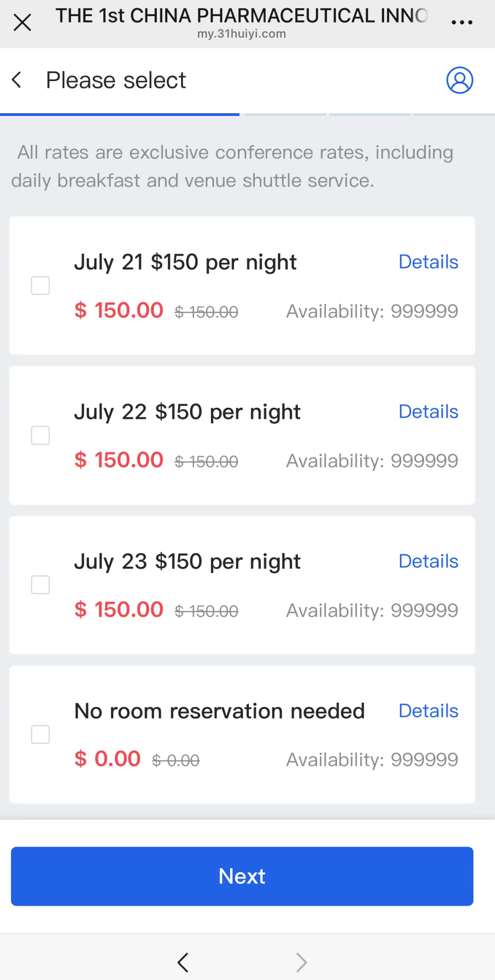Tap the browser forward navigation arrow at bottom
The width and height of the screenshot is (495, 980).
point(301,962)
